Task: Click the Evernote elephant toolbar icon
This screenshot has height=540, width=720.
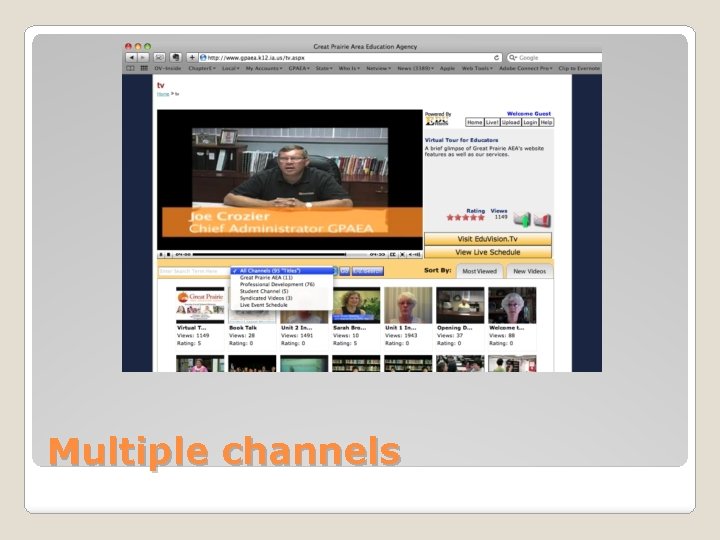Action: [175, 57]
